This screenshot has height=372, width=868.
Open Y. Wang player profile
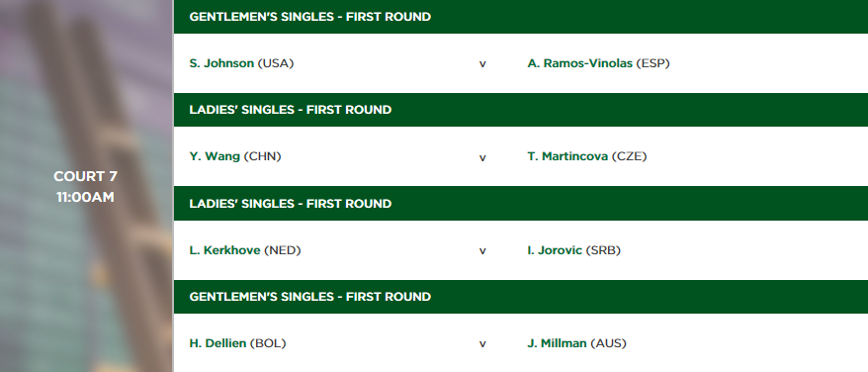click(x=215, y=156)
